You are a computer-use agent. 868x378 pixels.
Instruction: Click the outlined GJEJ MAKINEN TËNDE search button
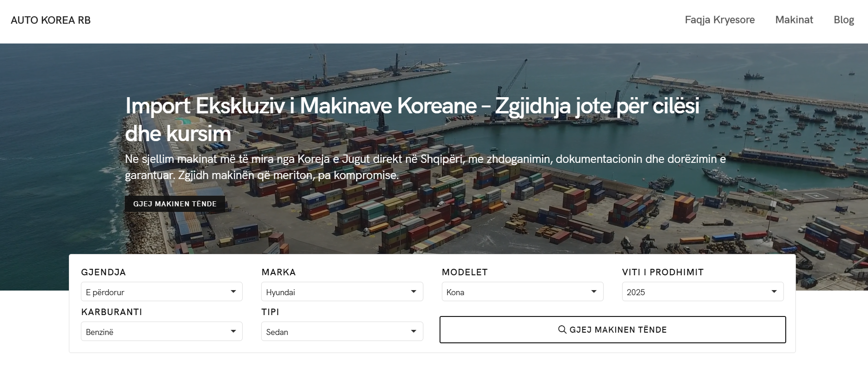click(612, 329)
